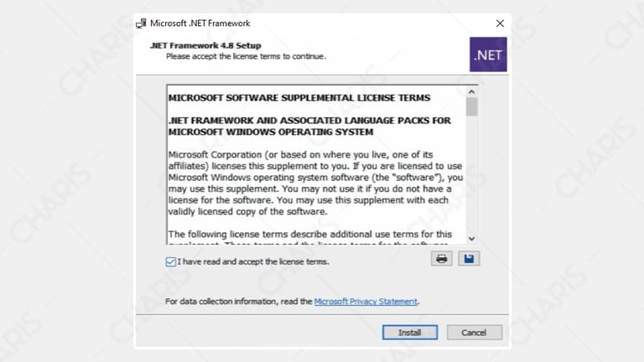Click the installer icon in title bar
The height and width of the screenshot is (362, 644).
141,23
